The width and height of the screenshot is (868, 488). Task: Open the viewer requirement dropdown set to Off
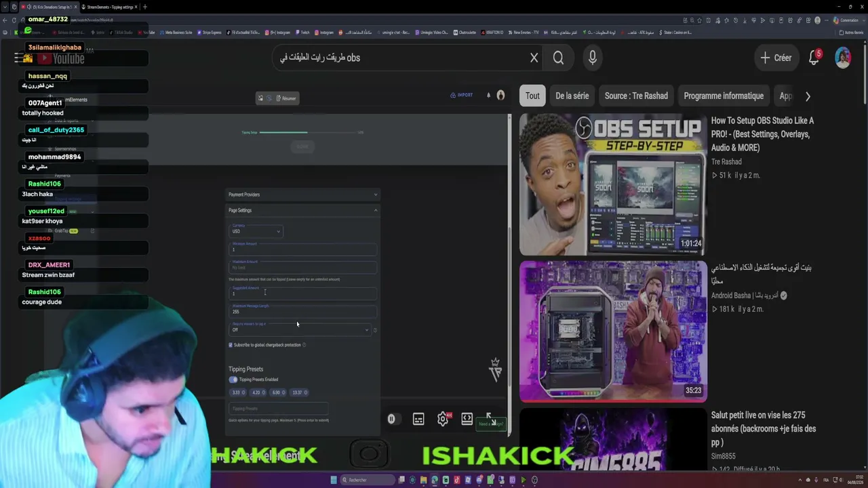(300, 329)
